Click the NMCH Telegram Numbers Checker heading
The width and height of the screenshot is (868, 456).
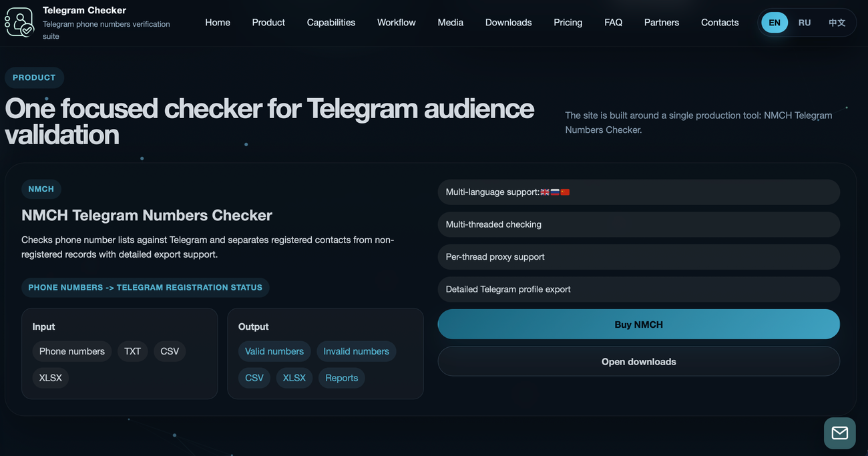click(147, 216)
